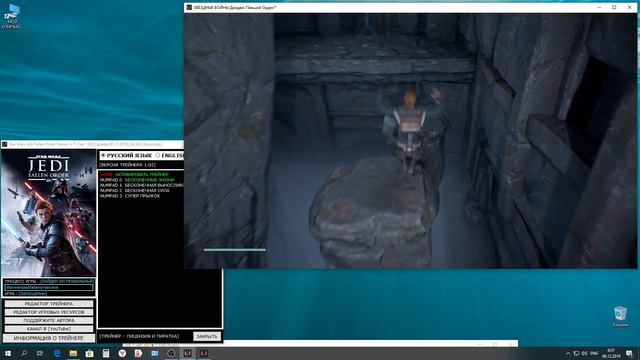Open network status tray icon
This screenshot has width=640, height=360.
click(576, 353)
